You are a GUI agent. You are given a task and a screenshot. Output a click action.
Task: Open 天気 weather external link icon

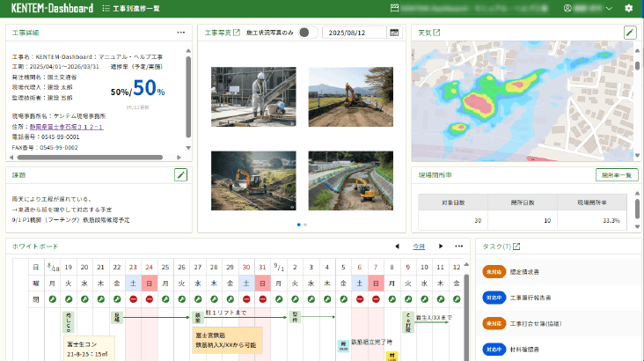pyautogui.click(x=436, y=33)
